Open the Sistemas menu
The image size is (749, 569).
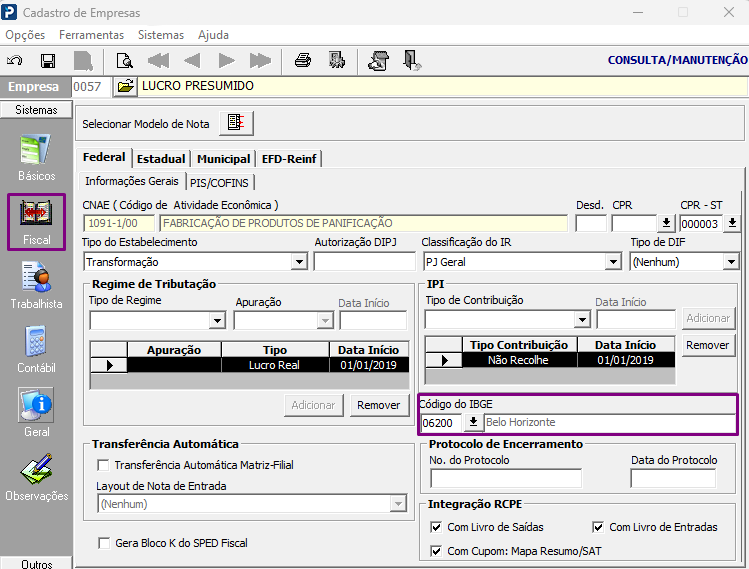click(161, 35)
